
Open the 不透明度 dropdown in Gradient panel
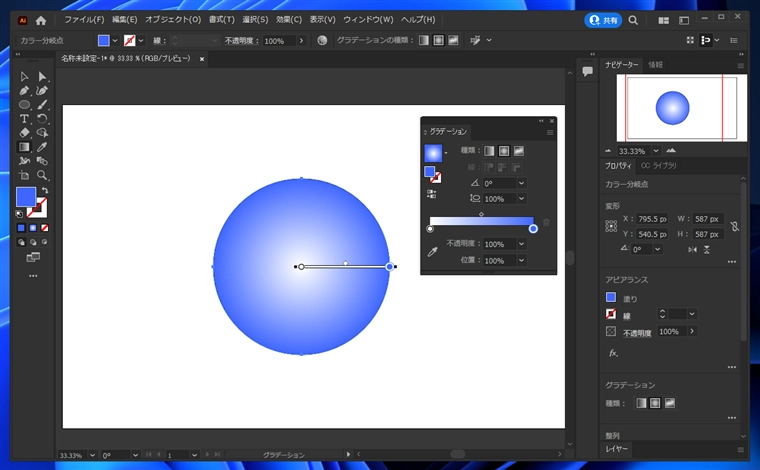click(522, 244)
